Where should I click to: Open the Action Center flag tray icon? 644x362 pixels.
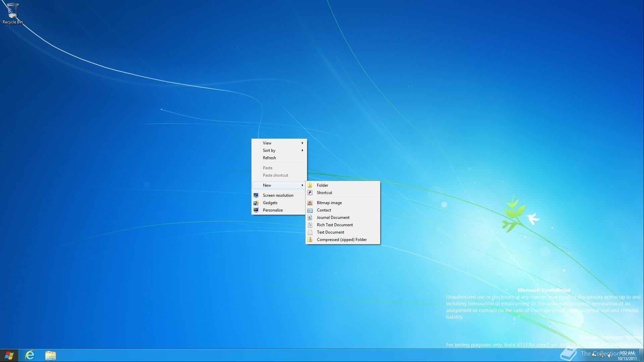[x=594, y=356]
